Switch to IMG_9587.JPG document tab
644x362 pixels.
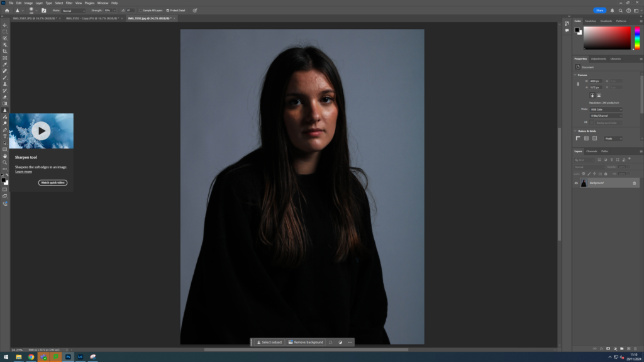click(34, 18)
